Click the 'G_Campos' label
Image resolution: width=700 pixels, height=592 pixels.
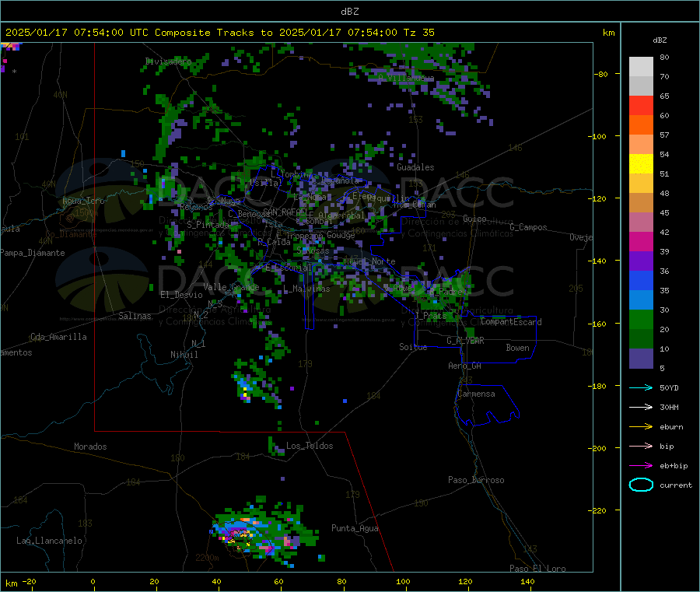528,227
